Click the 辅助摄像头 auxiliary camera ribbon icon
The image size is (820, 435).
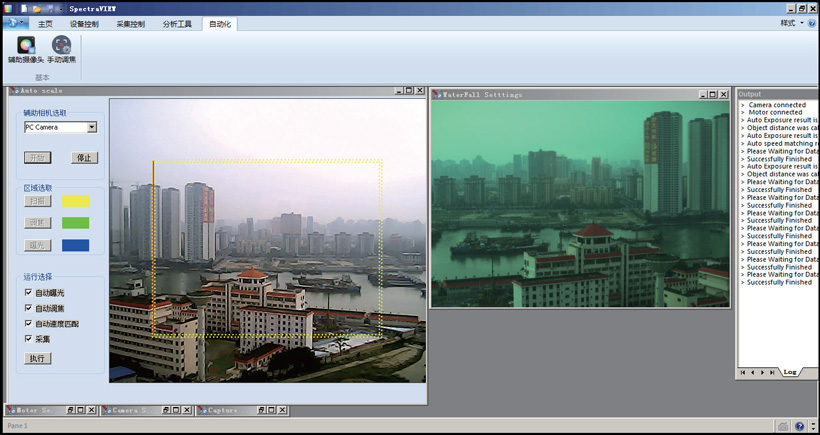point(26,46)
